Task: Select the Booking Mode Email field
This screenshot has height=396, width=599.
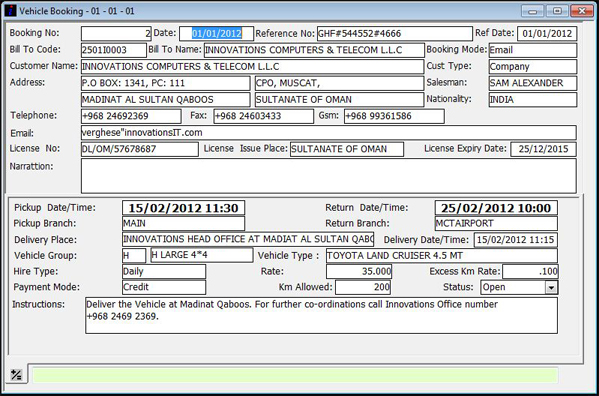Action: [533, 50]
